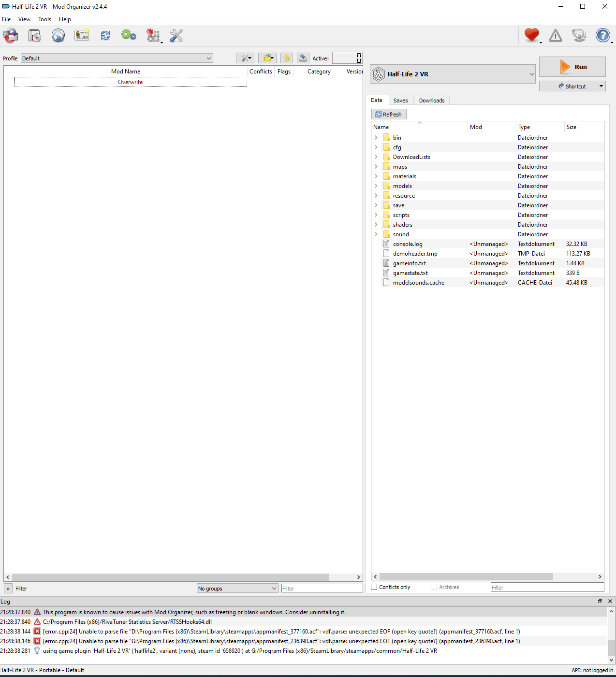Switch to the Downloads tab
Image resolution: width=616 pixels, height=677 pixels.
432,101
